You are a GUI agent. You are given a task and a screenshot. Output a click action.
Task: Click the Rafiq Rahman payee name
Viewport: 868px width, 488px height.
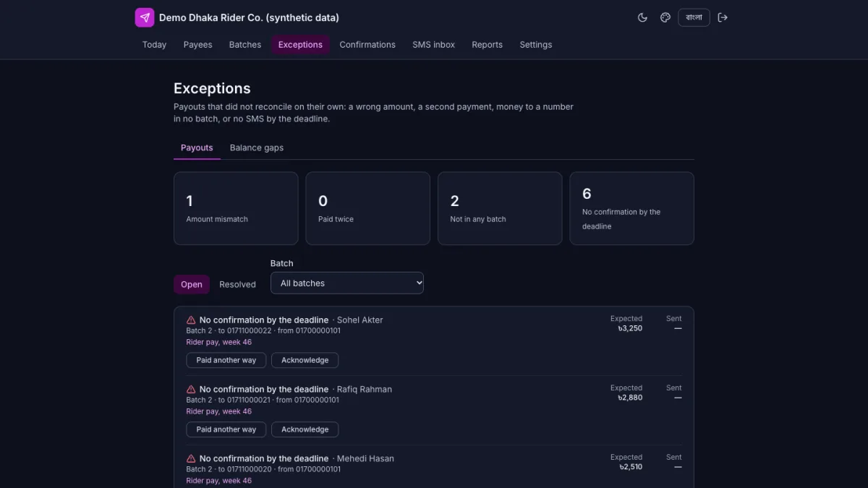coord(365,389)
